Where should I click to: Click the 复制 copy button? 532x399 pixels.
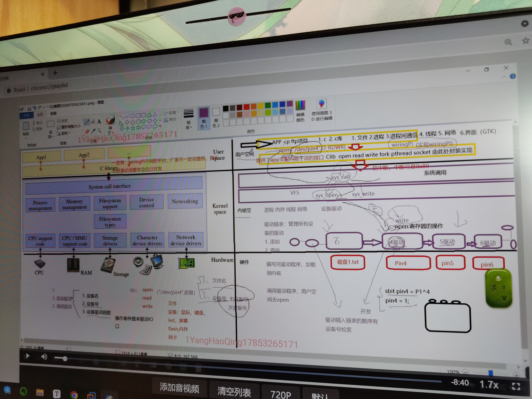[37, 129]
